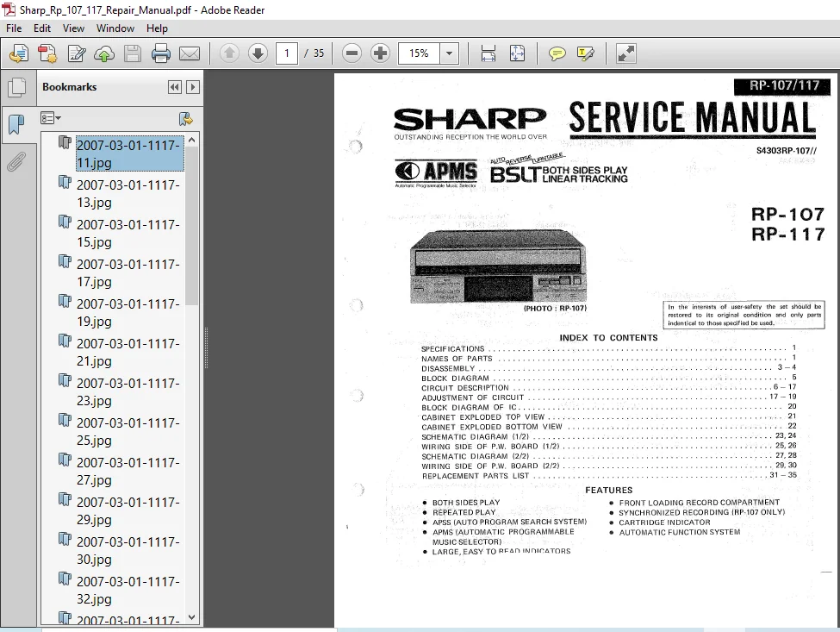The width and height of the screenshot is (840, 632).
Task: Open the Bookmarks panel ribbon icon
Action: pyautogui.click(x=17, y=125)
